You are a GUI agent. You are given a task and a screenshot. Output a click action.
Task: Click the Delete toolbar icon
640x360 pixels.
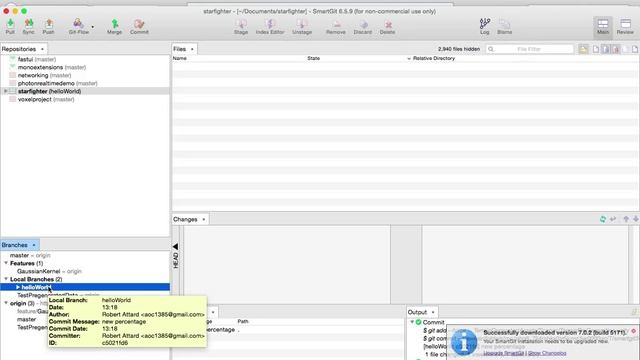[387, 26]
